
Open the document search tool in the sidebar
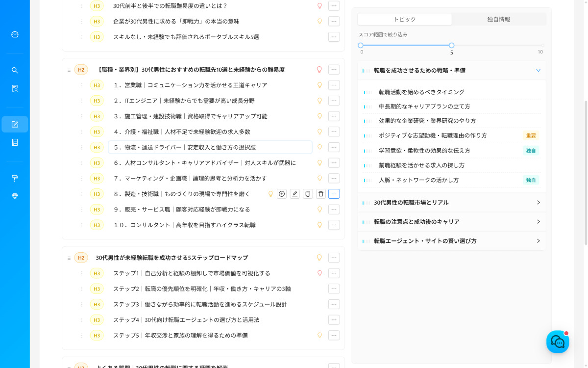[15, 88]
